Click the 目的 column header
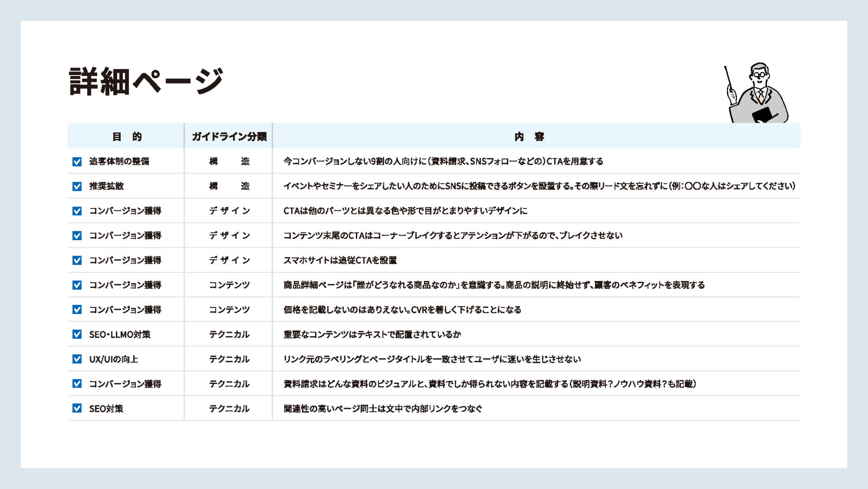 127,137
